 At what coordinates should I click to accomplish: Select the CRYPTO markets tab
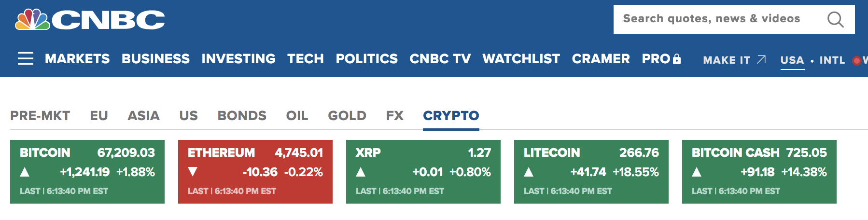(x=451, y=116)
